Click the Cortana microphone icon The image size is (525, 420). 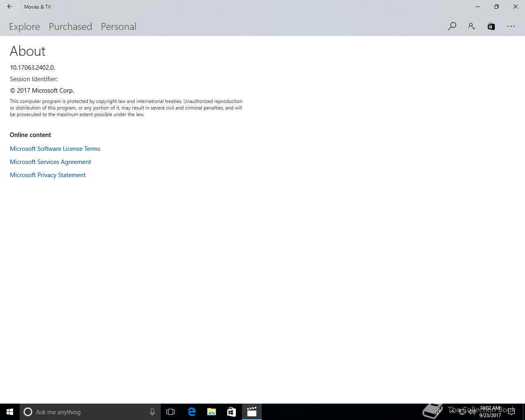tap(152, 412)
